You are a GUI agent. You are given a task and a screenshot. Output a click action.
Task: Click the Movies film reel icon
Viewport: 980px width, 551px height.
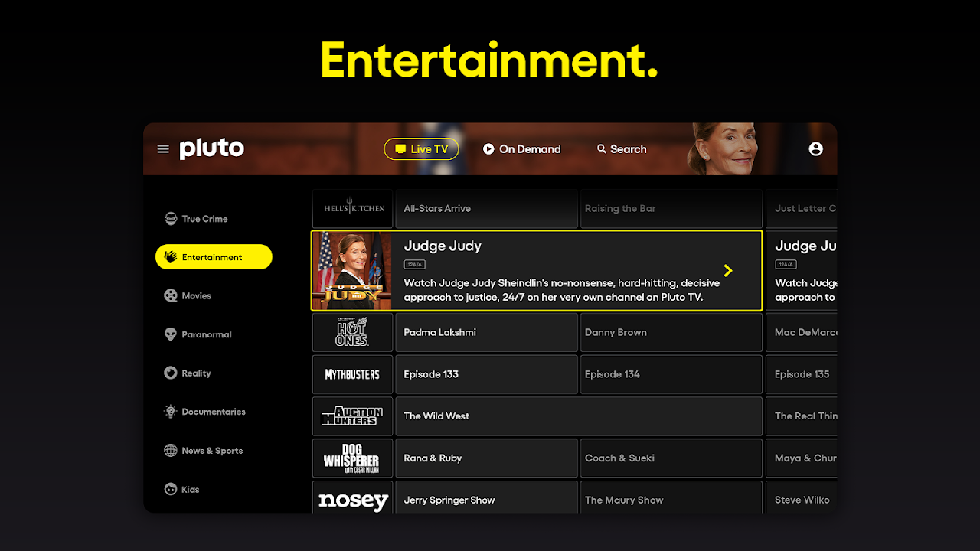(171, 295)
